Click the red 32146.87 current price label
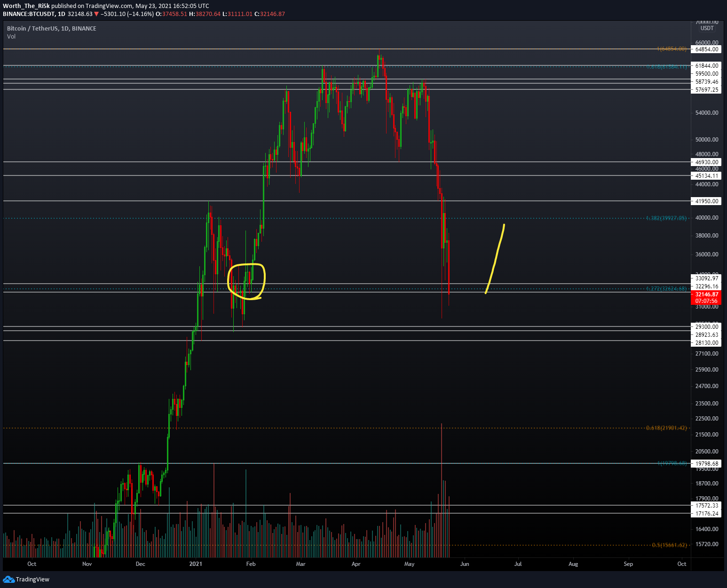This screenshot has width=727, height=588. (706, 294)
